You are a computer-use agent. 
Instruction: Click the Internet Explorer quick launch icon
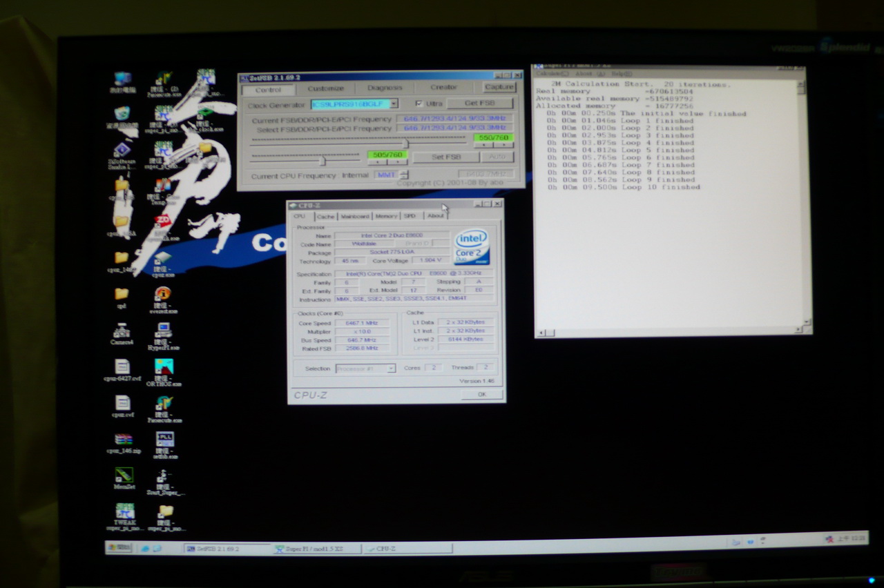tap(145, 549)
